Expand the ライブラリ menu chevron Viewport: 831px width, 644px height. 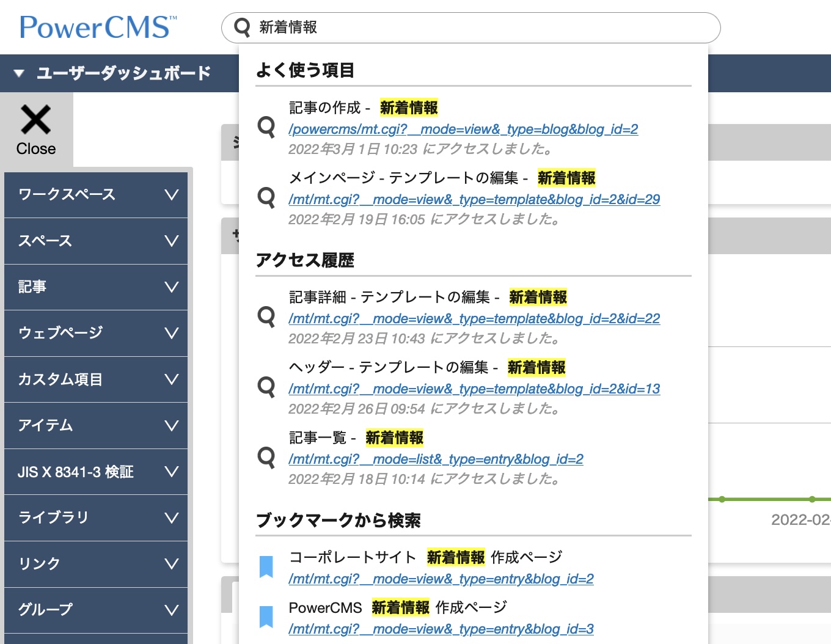(x=172, y=518)
